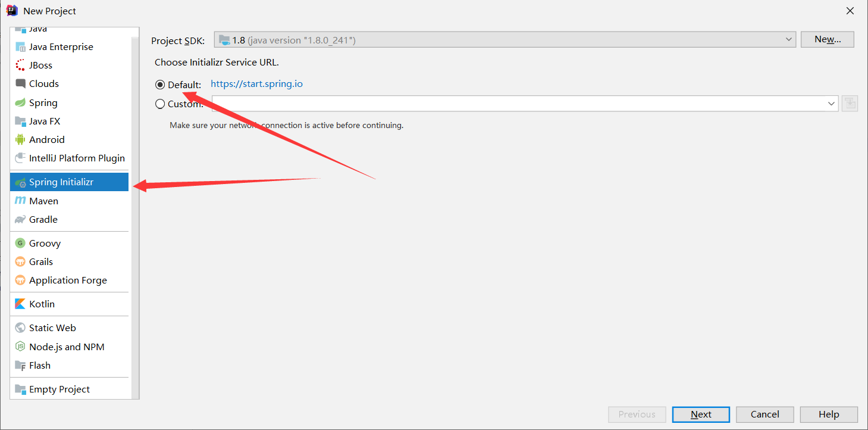The image size is (868, 430).
Task: Choose Clouds project type
Action: tap(69, 84)
